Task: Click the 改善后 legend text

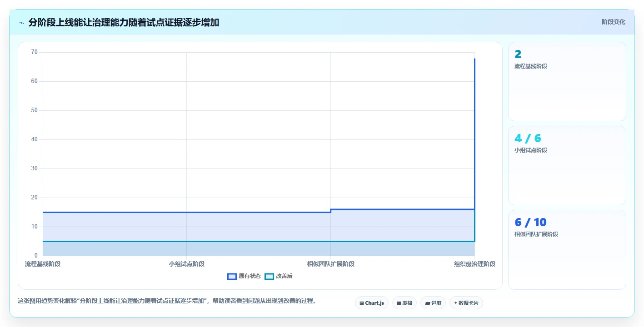Action: (x=284, y=276)
